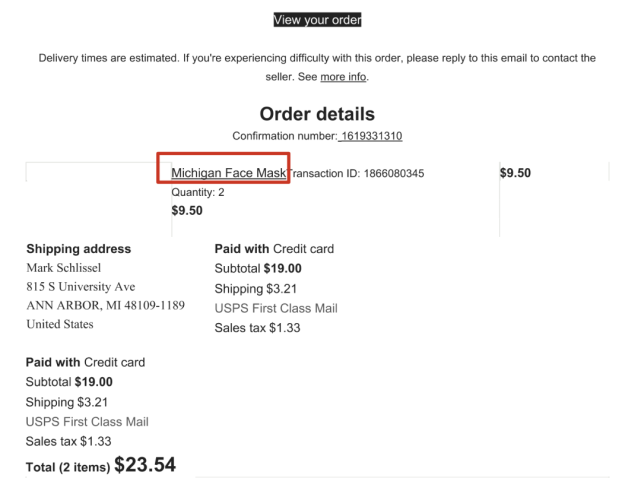The width and height of the screenshot is (641, 478).
Task: Click Total (2 items) label
Action: pos(68,467)
